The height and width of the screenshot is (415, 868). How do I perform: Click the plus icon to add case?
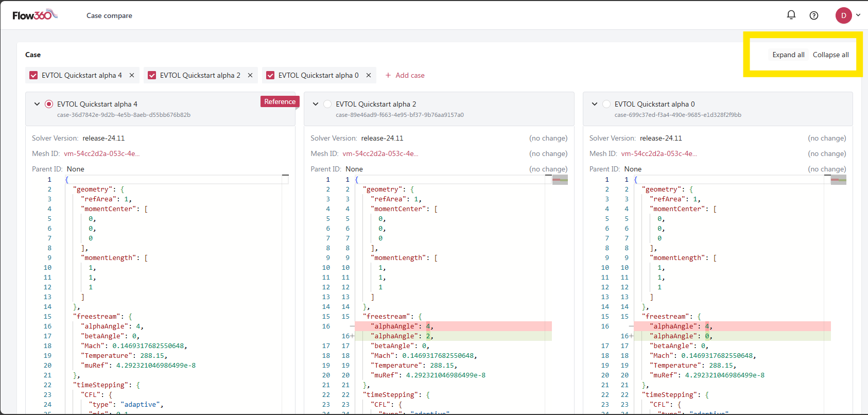pyautogui.click(x=388, y=75)
